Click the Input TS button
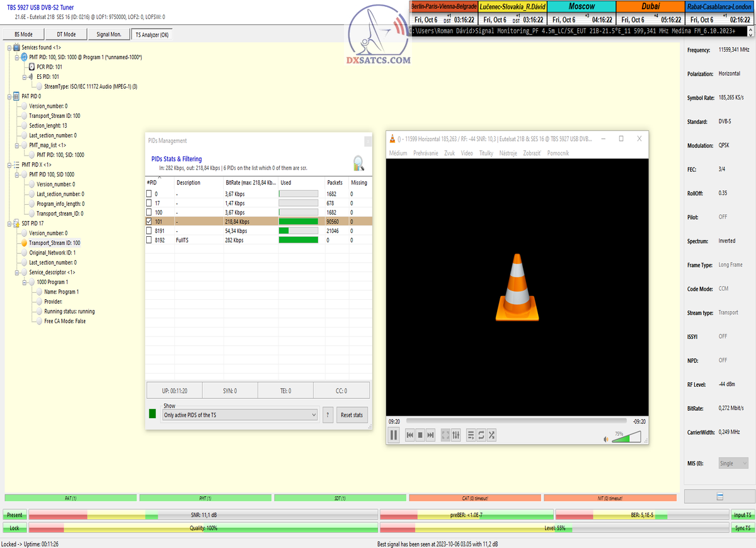The width and height of the screenshot is (756, 548). 742,515
